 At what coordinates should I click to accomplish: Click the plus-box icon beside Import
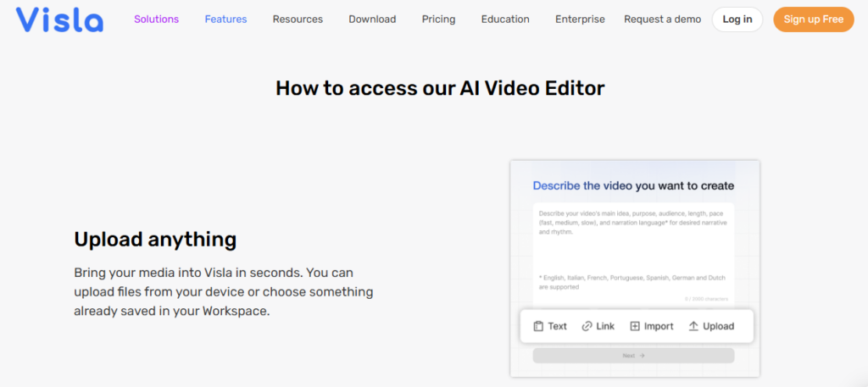point(635,326)
